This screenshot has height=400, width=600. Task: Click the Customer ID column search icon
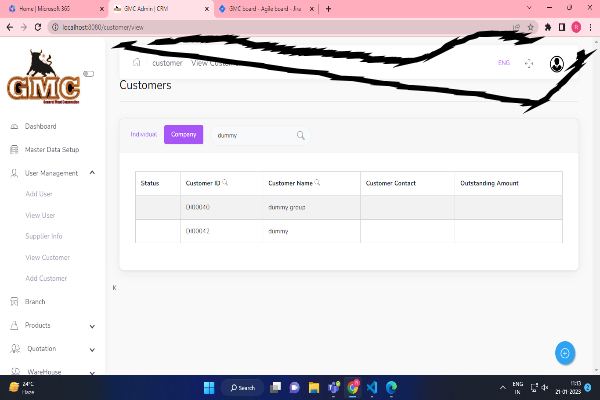click(x=225, y=183)
